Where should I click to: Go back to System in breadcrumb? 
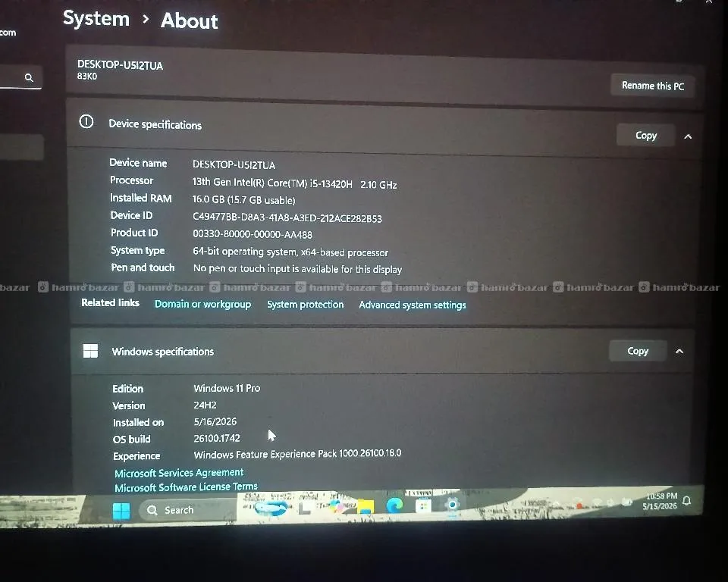(96, 19)
